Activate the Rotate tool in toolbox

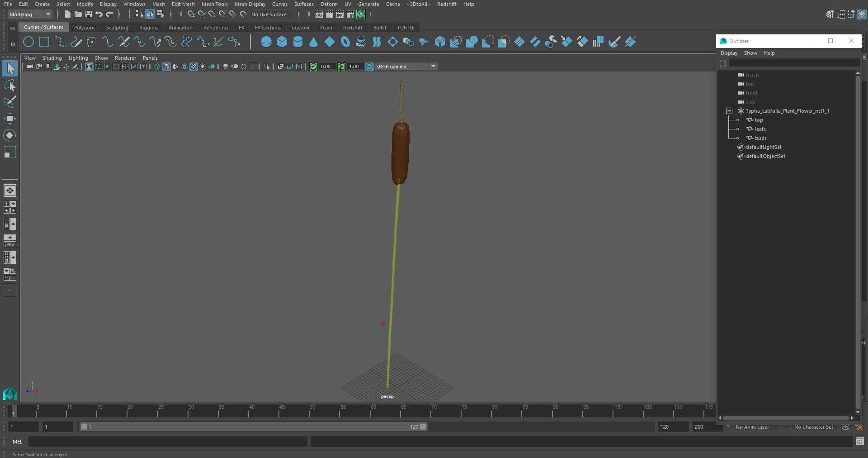click(x=9, y=135)
